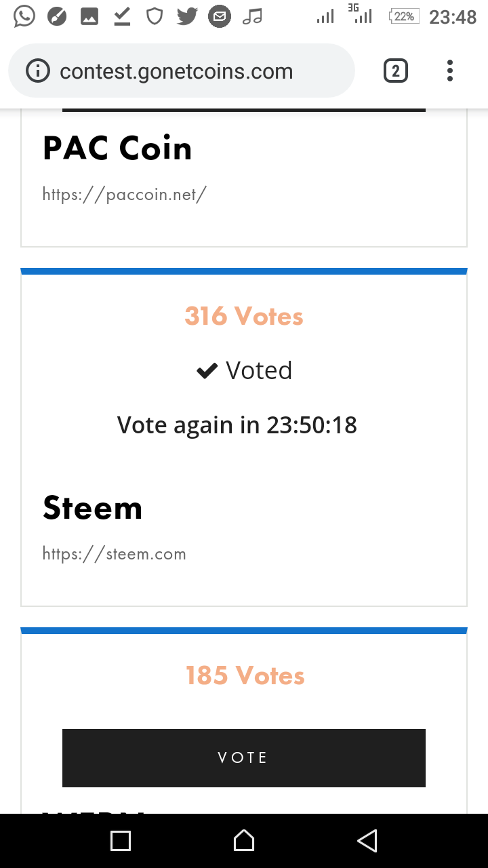Tap the Recent apps square button
Image resolution: width=488 pixels, height=868 pixels.
click(121, 841)
